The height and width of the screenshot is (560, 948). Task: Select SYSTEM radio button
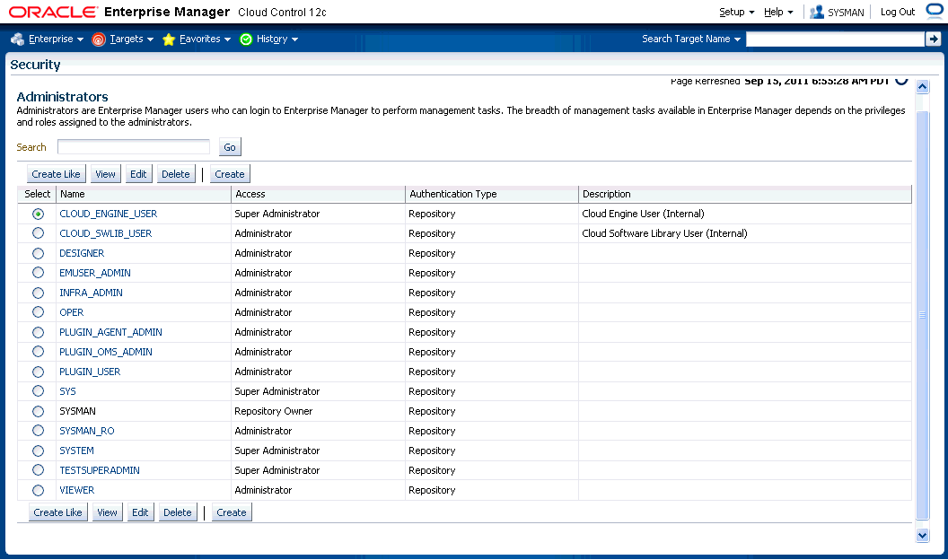tap(38, 451)
